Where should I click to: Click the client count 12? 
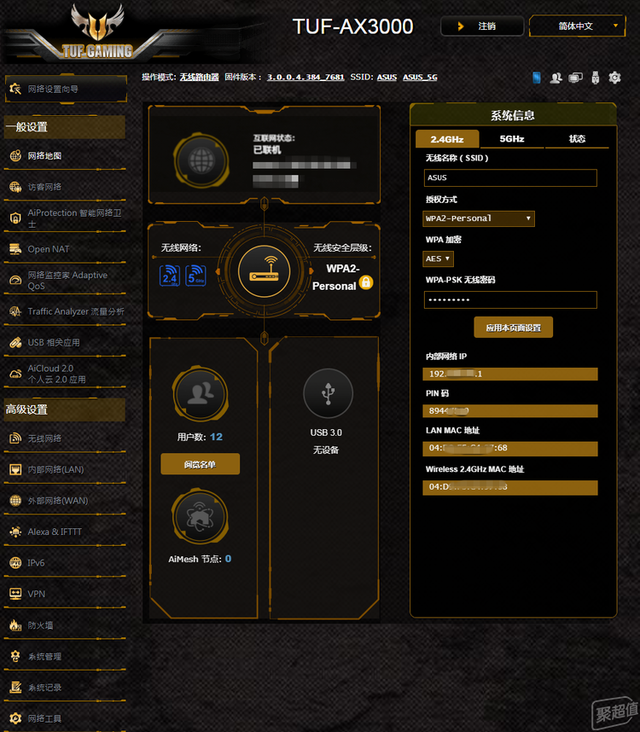point(216,437)
